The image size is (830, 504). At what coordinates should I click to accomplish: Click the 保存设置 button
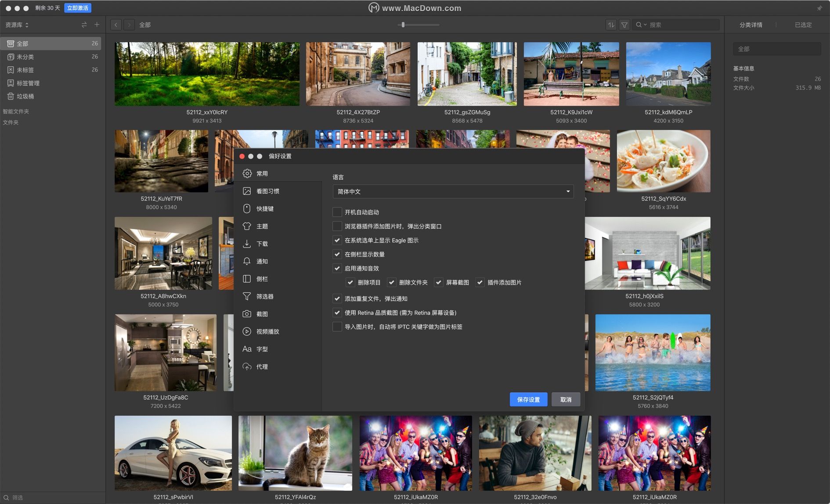tap(528, 400)
